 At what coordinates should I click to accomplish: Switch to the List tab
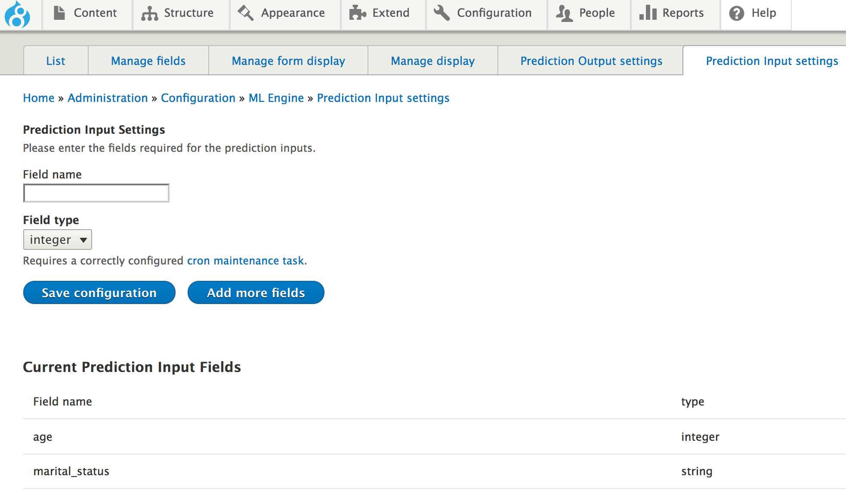click(x=56, y=61)
